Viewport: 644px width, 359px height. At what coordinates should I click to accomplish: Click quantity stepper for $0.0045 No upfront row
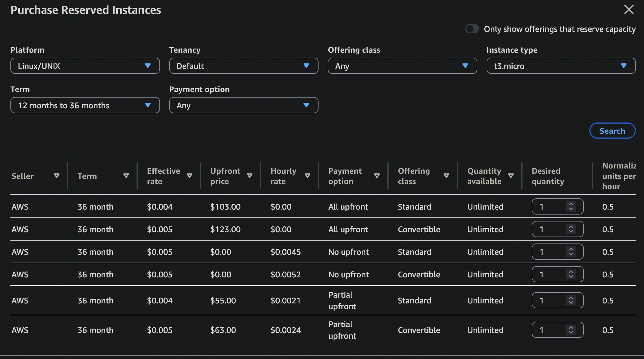click(x=571, y=252)
